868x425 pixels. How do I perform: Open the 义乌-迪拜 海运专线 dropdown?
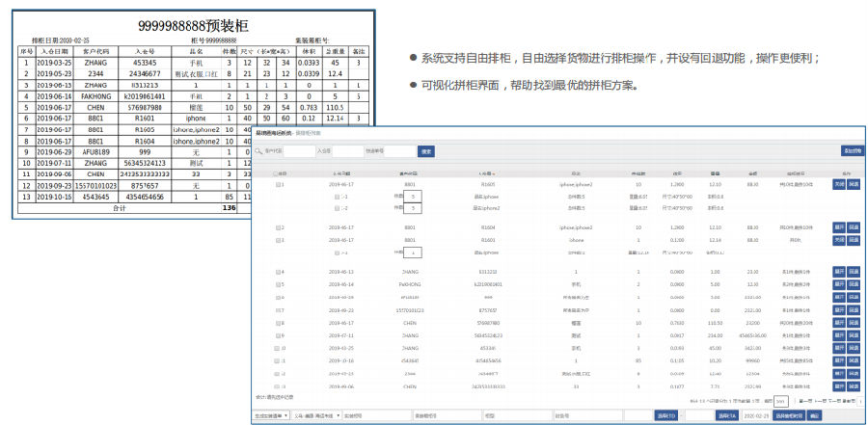pos(315,415)
